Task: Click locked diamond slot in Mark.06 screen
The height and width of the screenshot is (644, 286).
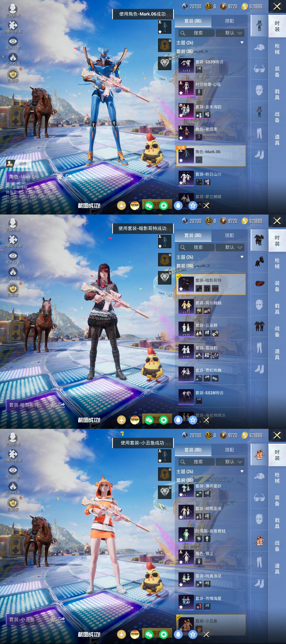Action: pos(165,63)
